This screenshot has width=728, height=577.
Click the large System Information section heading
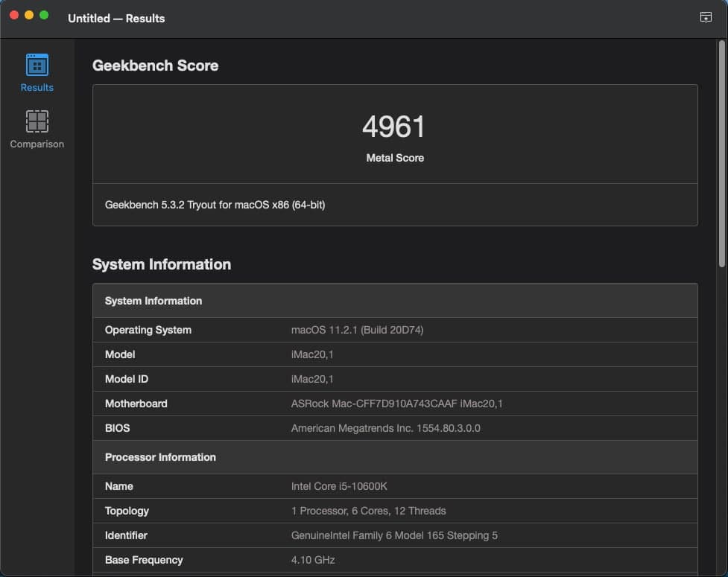pos(162,264)
